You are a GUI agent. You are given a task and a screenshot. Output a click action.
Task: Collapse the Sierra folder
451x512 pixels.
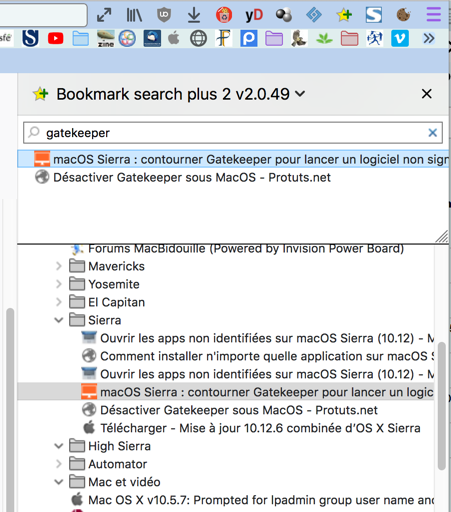point(59,320)
